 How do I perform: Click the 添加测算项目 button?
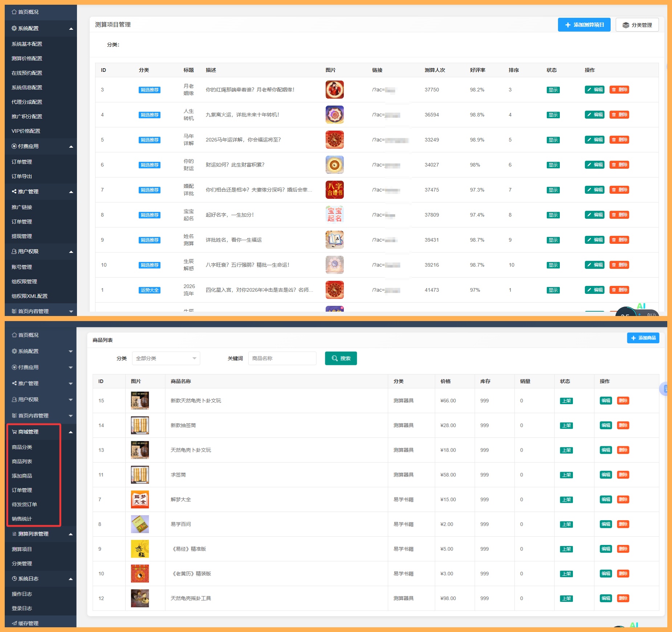coord(584,25)
